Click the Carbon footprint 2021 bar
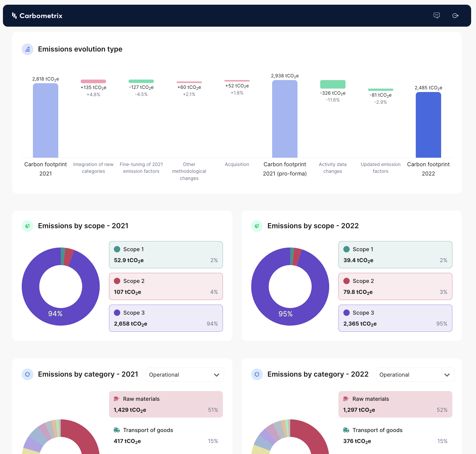Screen dimensions: 476x454 pos(46,120)
